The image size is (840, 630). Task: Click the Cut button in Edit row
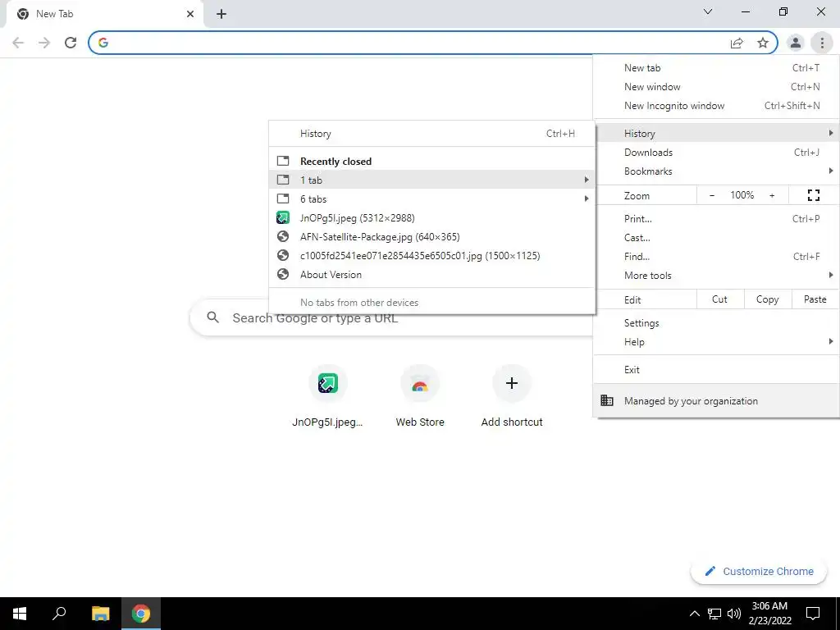click(720, 299)
